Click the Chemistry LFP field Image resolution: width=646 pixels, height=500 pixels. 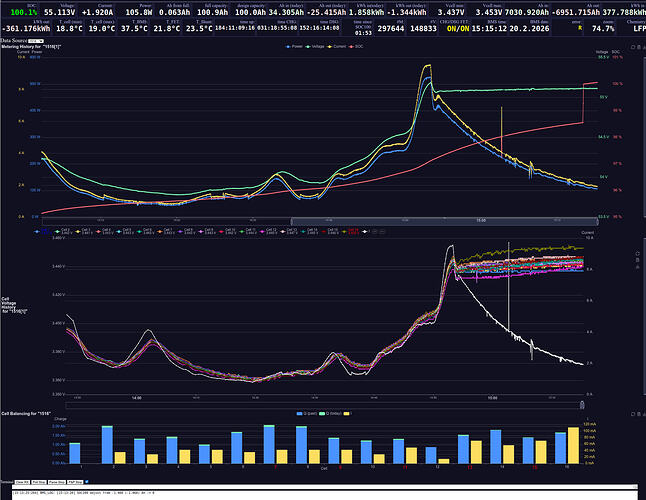tap(632, 28)
